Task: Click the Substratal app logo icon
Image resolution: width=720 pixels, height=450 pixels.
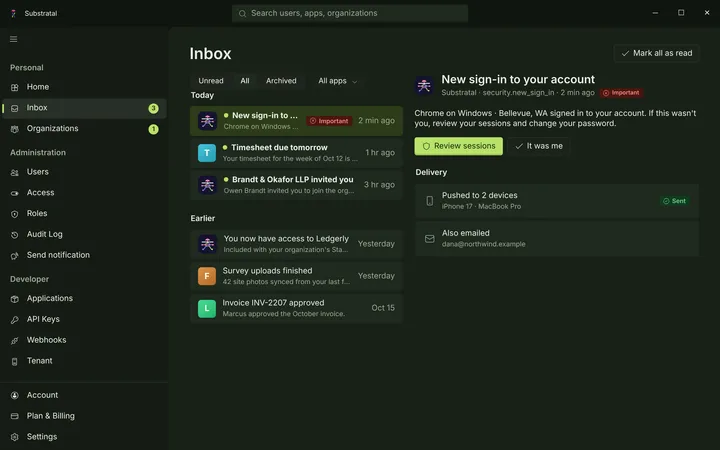Action: pos(13,13)
